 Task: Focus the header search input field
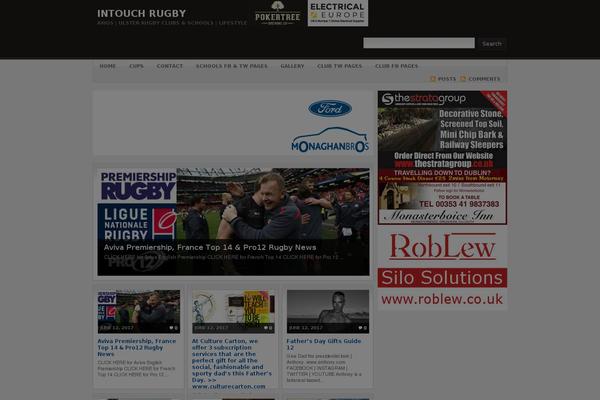pyautogui.click(x=419, y=43)
